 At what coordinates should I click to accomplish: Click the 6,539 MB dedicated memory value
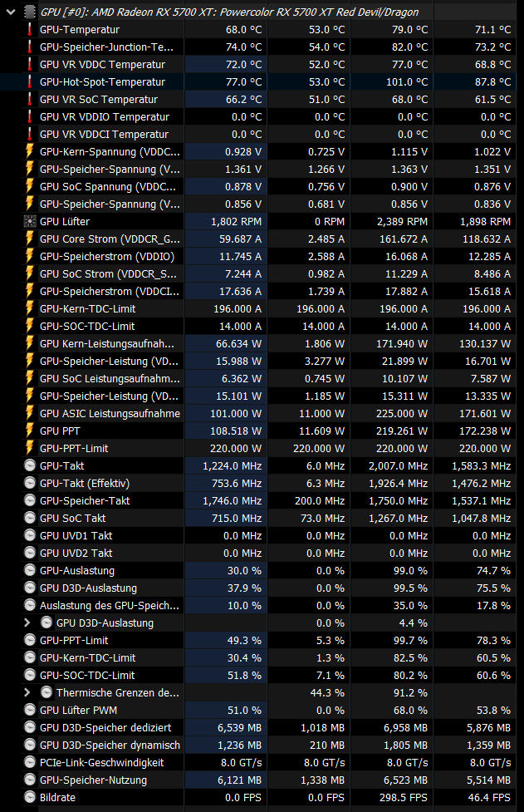[x=239, y=727]
